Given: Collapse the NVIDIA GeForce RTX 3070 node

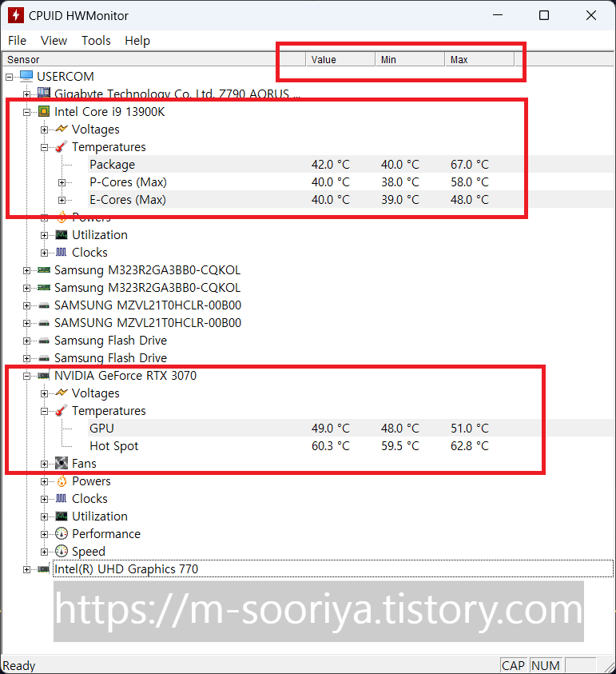Looking at the screenshot, I should [26, 376].
